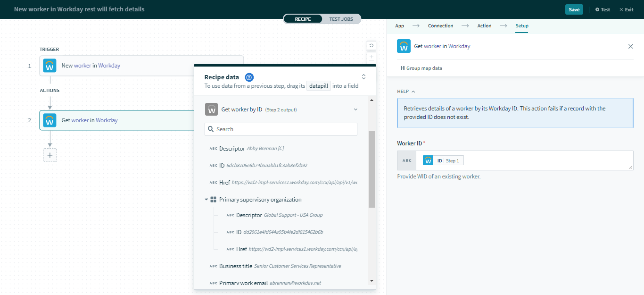Open the Get worker by ID output dropdown
Image resolution: width=644 pixels, height=295 pixels.
point(355,109)
